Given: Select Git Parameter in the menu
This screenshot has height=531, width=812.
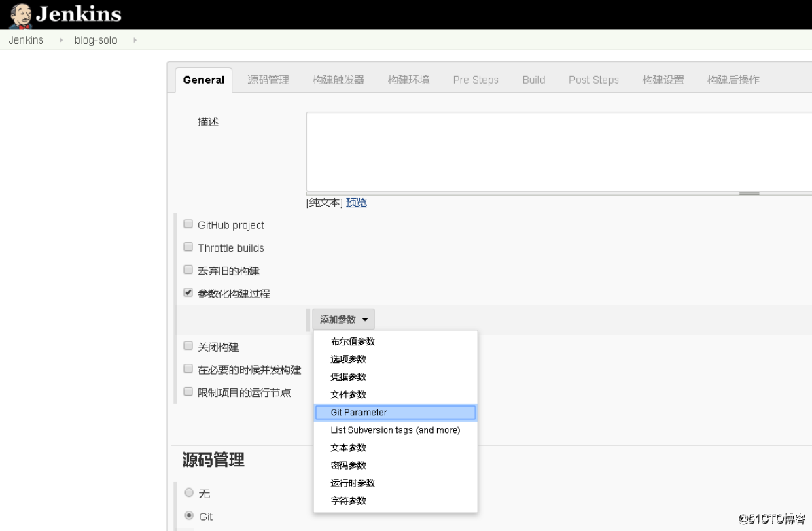Looking at the screenshot, I should coord(395,413).
